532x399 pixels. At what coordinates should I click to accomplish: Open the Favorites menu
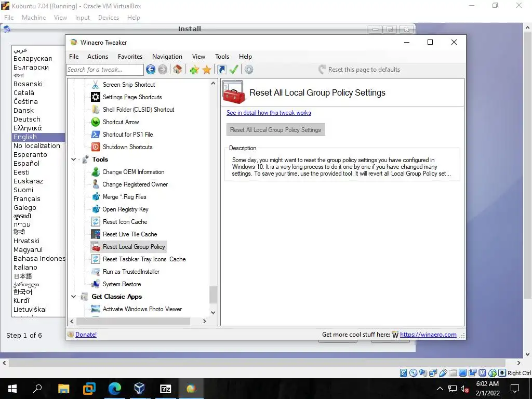(130, 57)
